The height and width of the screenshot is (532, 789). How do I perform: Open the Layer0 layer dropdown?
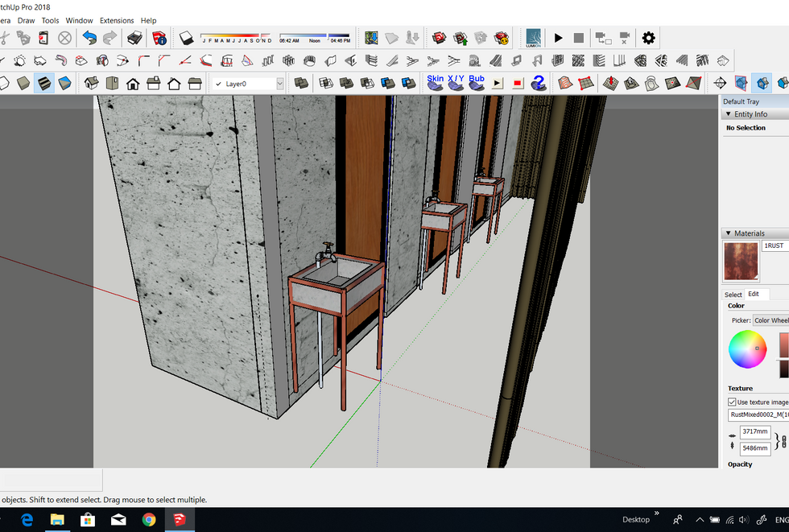[x=279, y=84]
